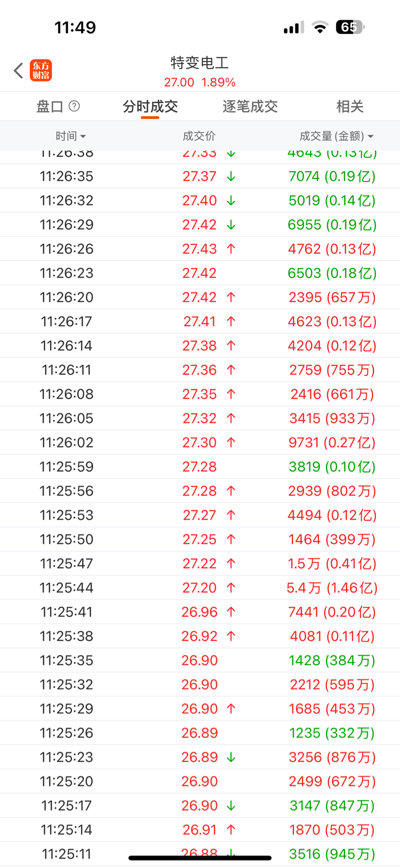Screen dimensions: 400x868
Task: Tap the home indicator bar at bottom
Action: coord(200,858)
